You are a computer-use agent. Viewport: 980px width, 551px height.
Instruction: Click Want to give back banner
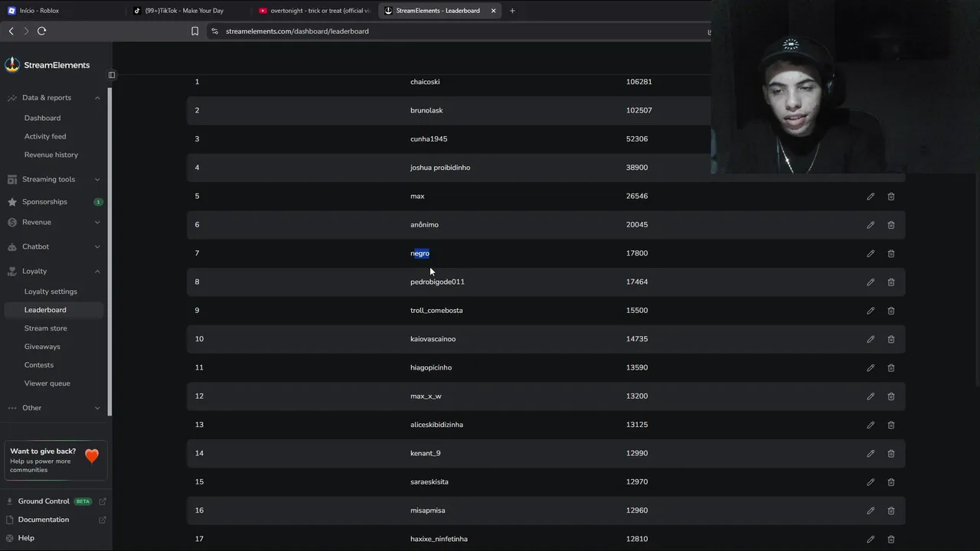(56, 460)
